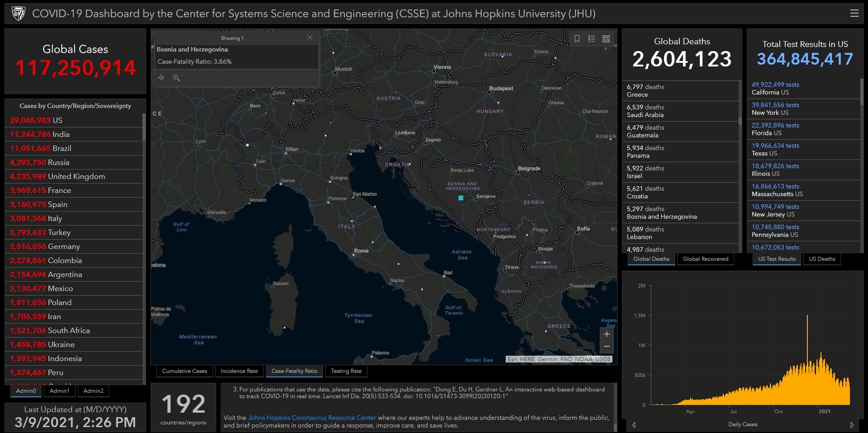
Task: Click Croatia in the deaths list
Action: 680,193
